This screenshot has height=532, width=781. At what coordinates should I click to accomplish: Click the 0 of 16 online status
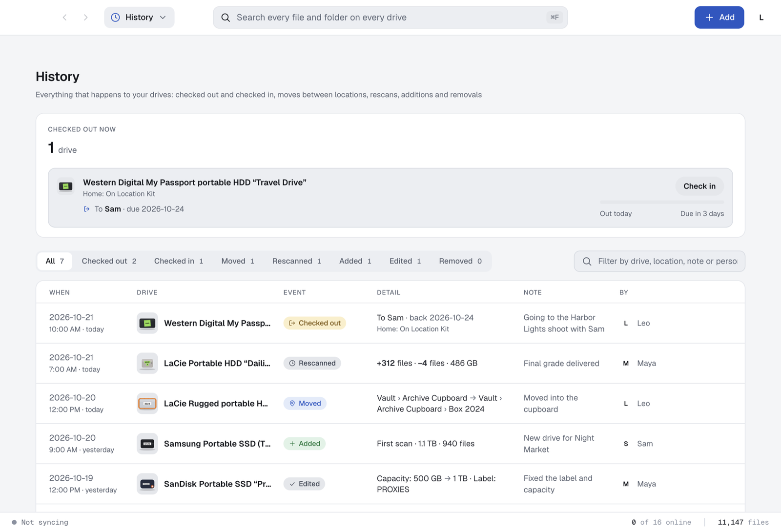(x=661, y=522)
